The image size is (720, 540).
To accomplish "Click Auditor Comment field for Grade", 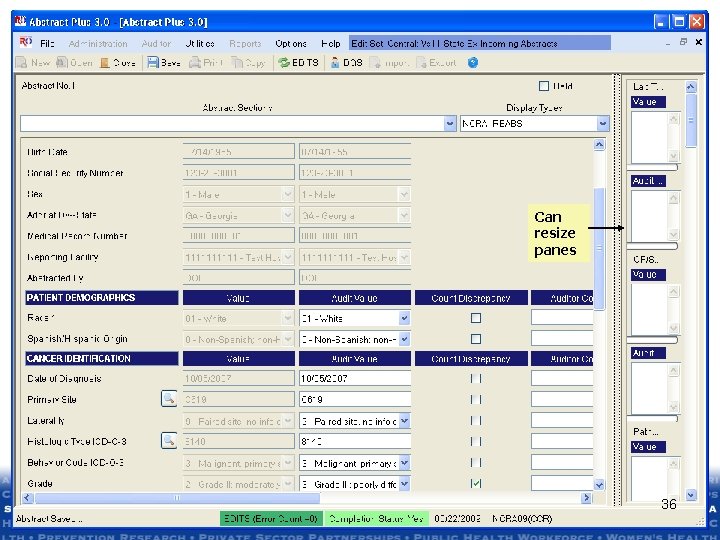I will pyautogui.click(x=562, y=484).
